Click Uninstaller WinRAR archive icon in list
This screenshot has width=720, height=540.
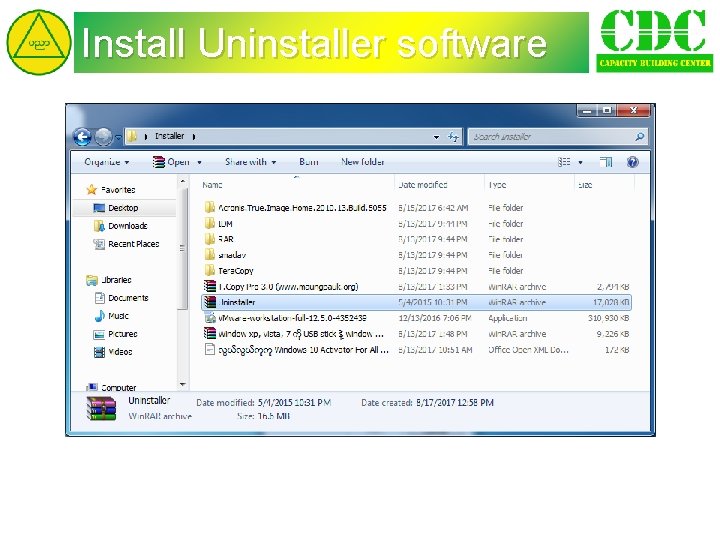(210, 302)
